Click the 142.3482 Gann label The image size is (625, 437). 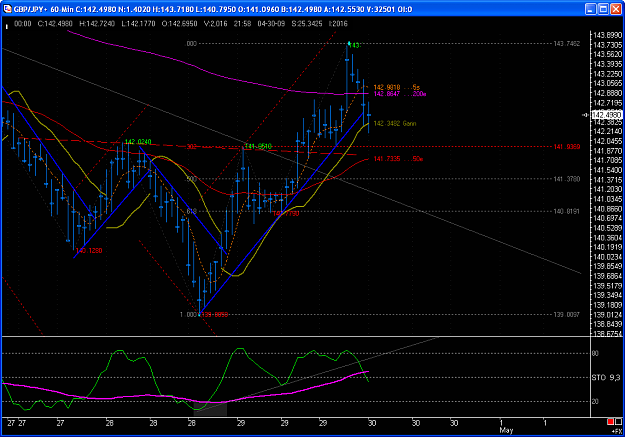tap(395, 124)
